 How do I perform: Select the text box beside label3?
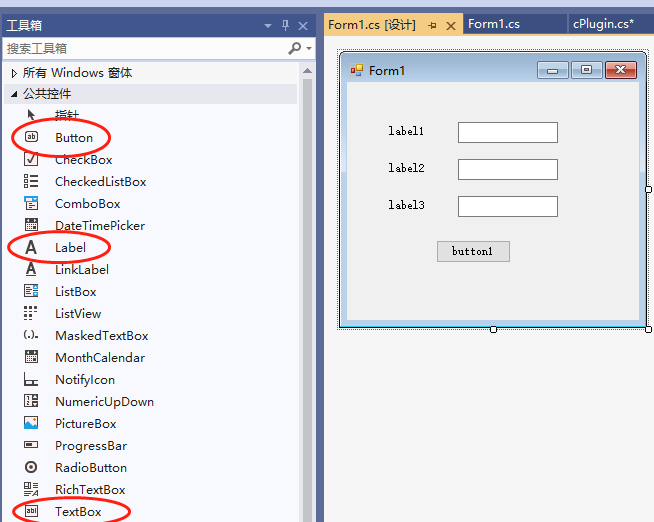coord(508,206)
